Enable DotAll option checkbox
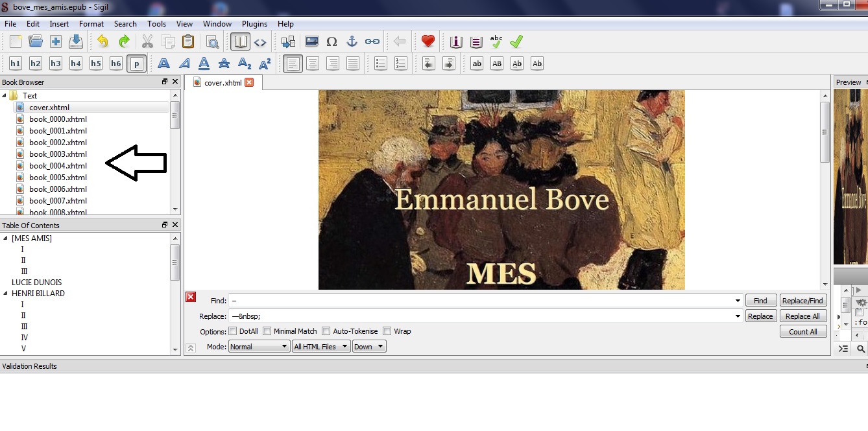Screen dimensions: 868x431 click(232, 331)
